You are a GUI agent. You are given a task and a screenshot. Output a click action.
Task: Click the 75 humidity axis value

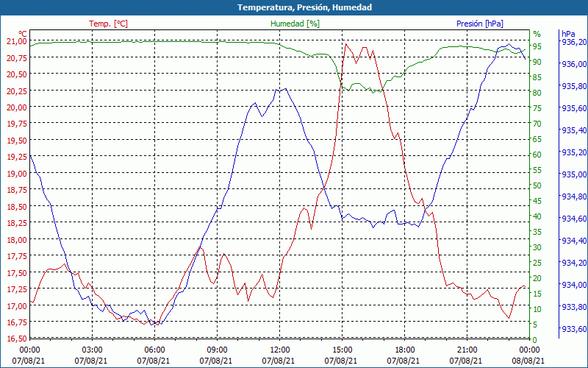[537, 108]
